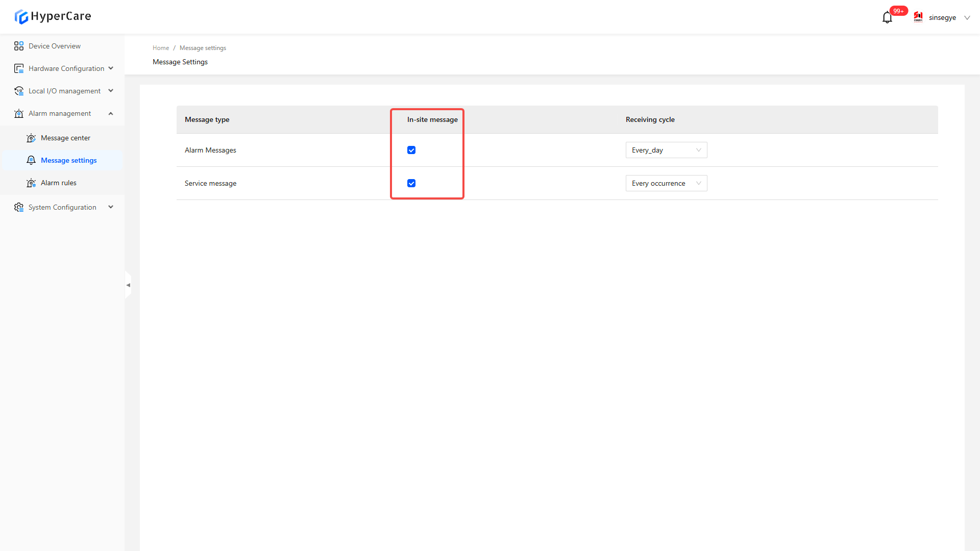This screenshot has height=551, width=980.
Task: Click the Local I/O management icon
Action: pos(19,91)
